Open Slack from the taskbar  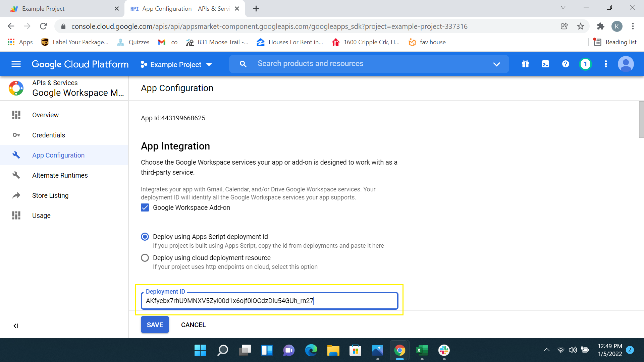tap(444, 350)
